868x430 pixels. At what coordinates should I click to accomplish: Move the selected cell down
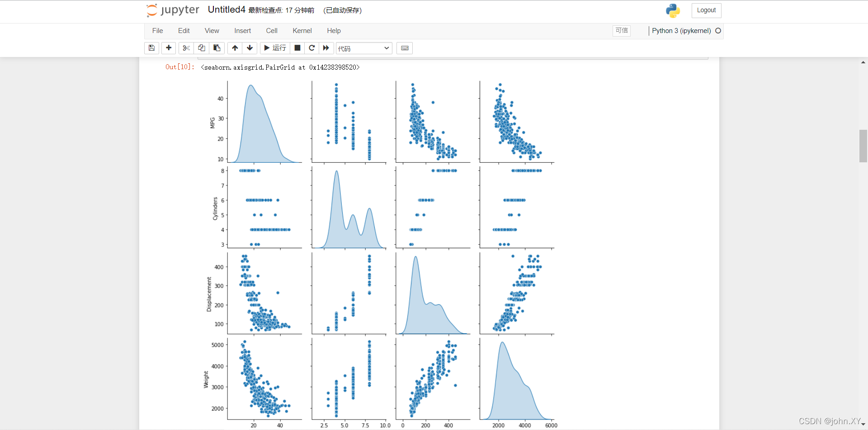pos(250,48)
